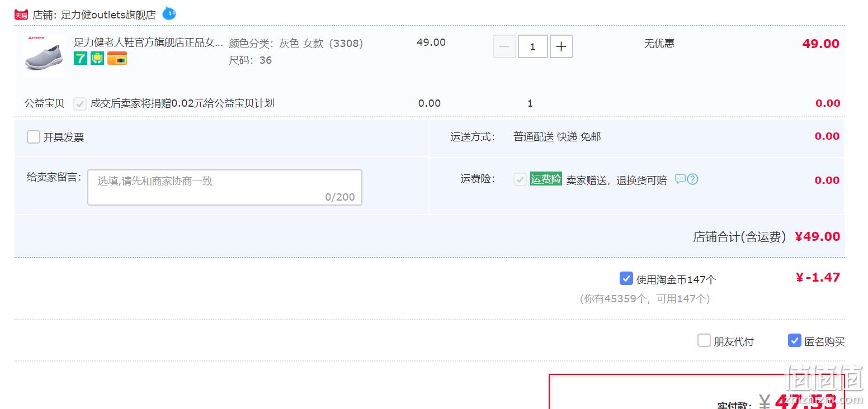The height and width of the screenshot is (409, 868).
Task: Uncheck the 匿名购买 anonymous purchase checkbox
Action: 795,340
